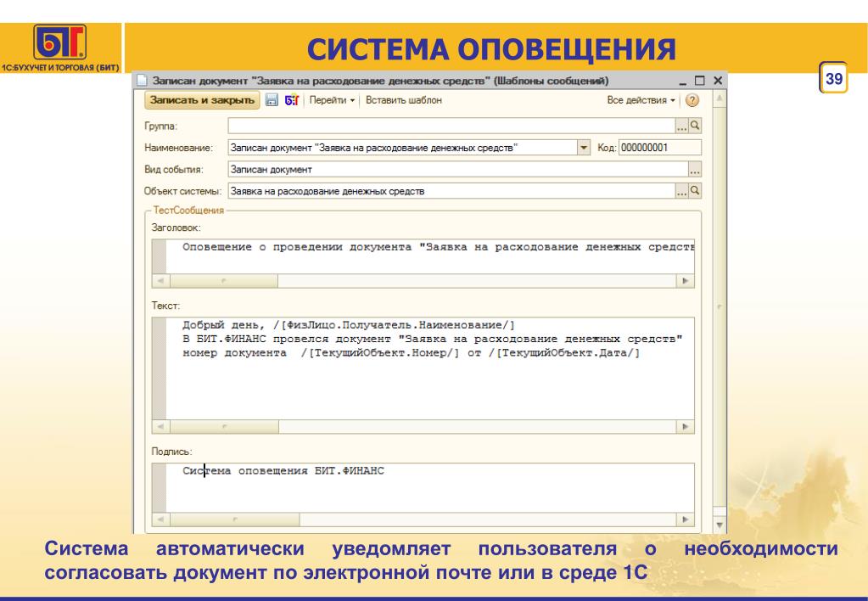The height and width of the screenshot is (601, 868).
Task: Click ellipsis button in Объект системы field
Action: click(x=681, y=191)
